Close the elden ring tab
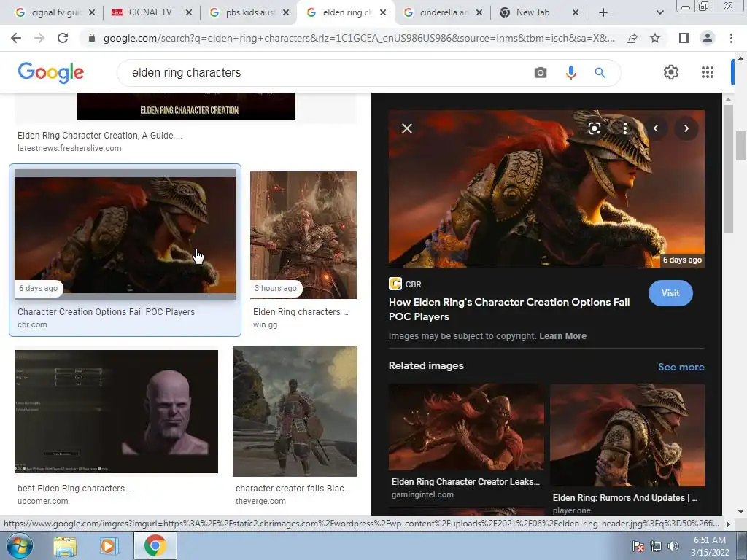747x560 pixels. click(382, 12)
